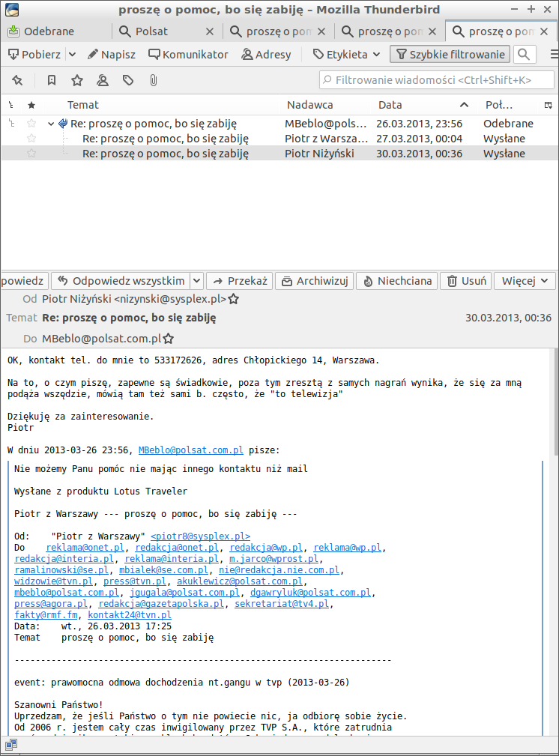Click star beside sender nizynski@sysplex.pl
The image size is (559, 756).
click(234, 299)
